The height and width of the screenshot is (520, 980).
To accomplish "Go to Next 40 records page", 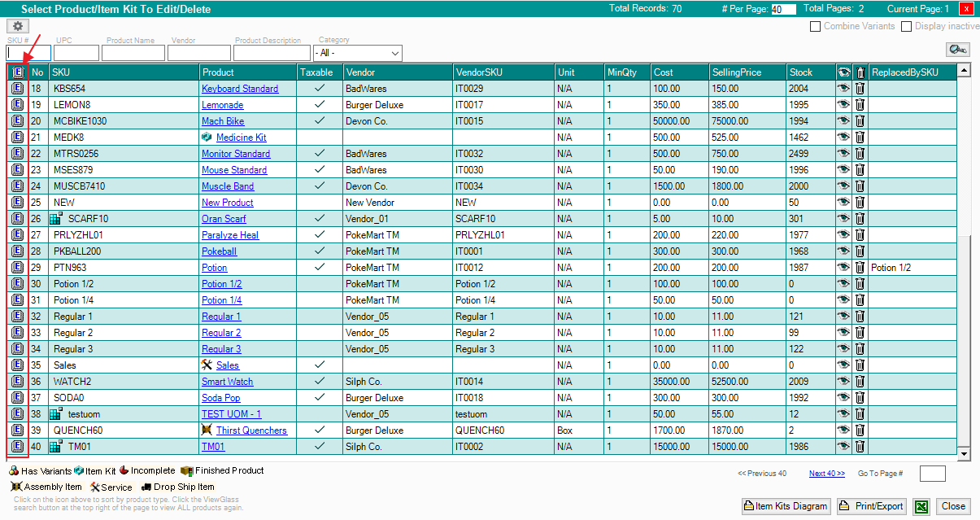I will pos(826,474).
